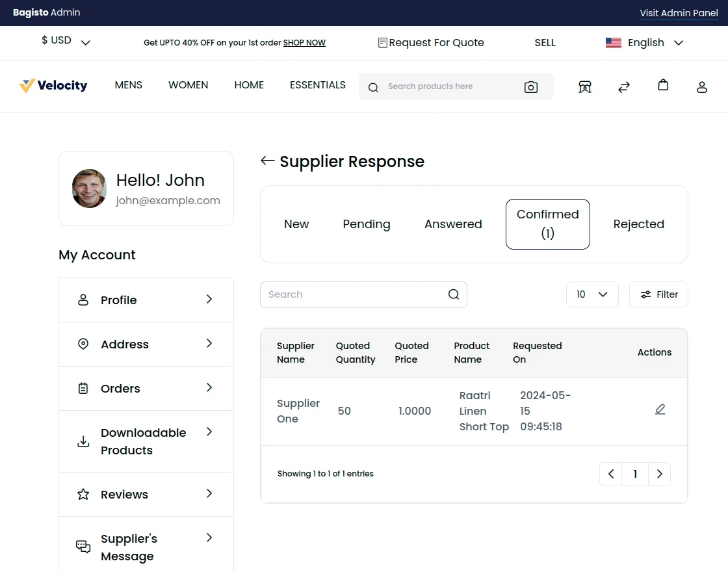The width and height of the screenshot is (728, 572).
Task: Click the Filter button
Action: 658,294
